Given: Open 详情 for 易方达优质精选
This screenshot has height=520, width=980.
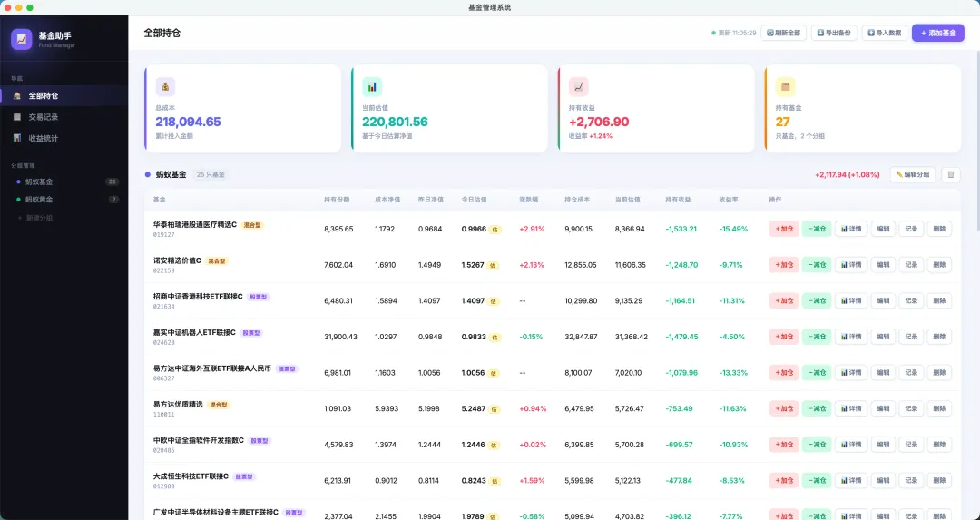Looking at the screenshot, I should (850, 408).
